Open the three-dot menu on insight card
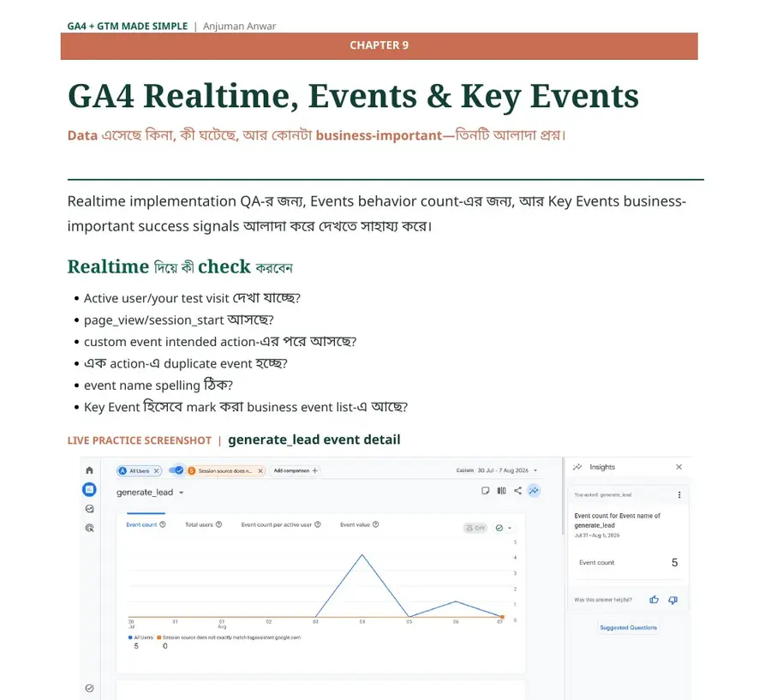Viewport: 771px width, 700px height. pyautogui.click(x=679, y=495)
